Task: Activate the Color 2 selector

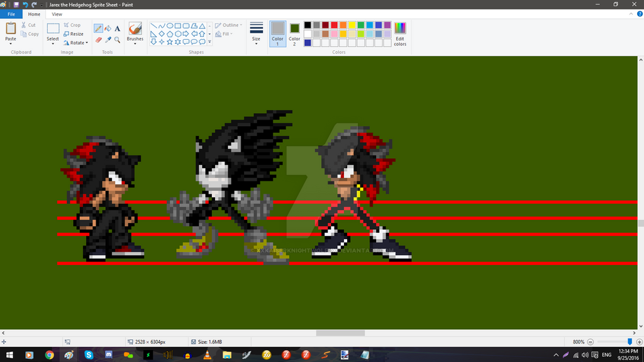Action: click(294, 34)
